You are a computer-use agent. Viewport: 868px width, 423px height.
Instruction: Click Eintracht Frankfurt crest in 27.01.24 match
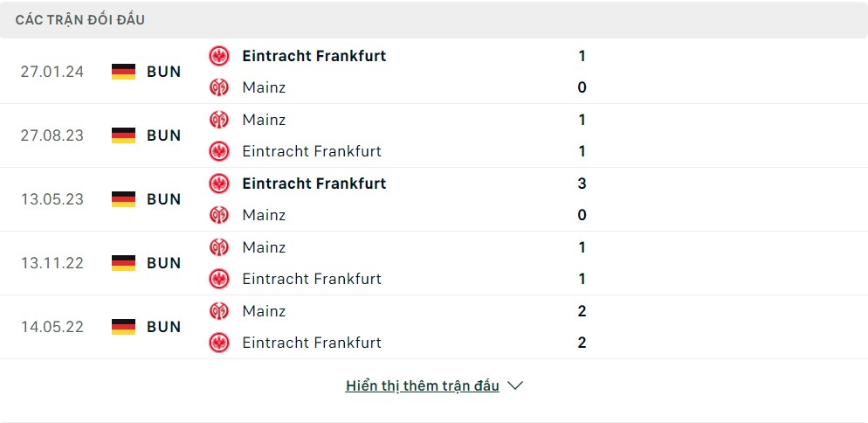[219, 56]
